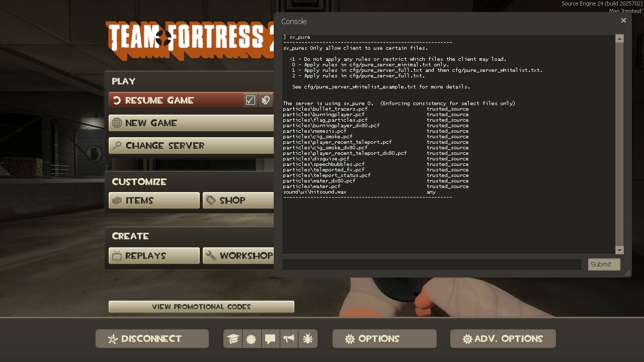Click the Console title text

pyautogui.click(x=294, y=22)
